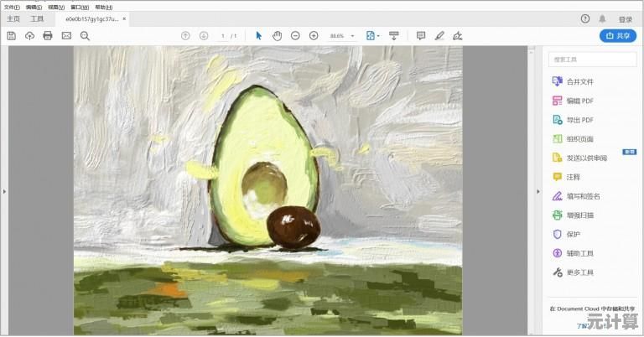Click the print document icon
This screenshot has height=337, width=644.
tap(48, 35)
